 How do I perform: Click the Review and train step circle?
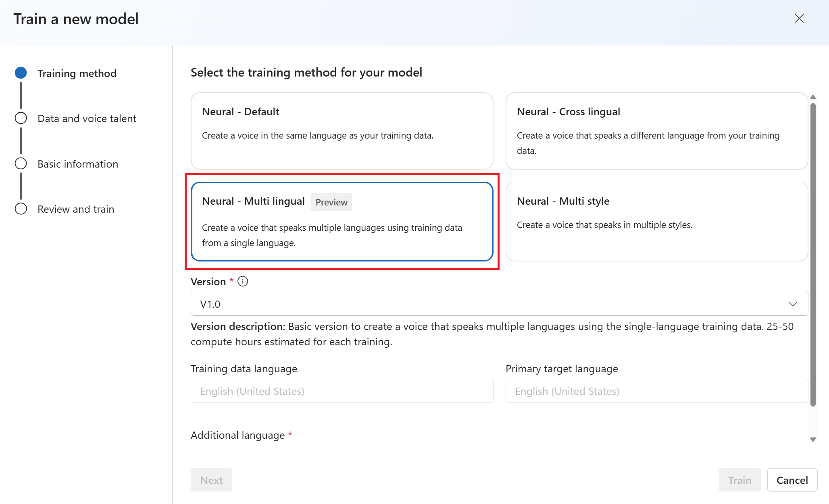coord(21,209)
